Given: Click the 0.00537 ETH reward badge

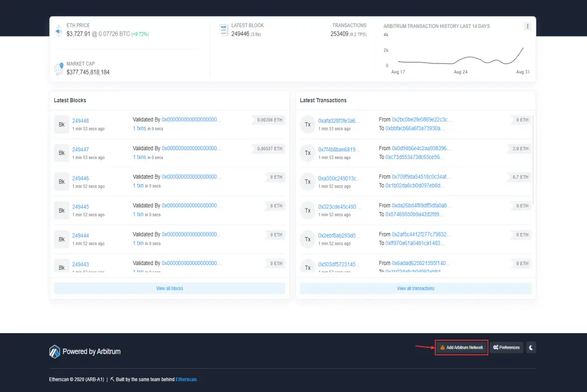Looking at the screenshot, I should pos(270,149).
